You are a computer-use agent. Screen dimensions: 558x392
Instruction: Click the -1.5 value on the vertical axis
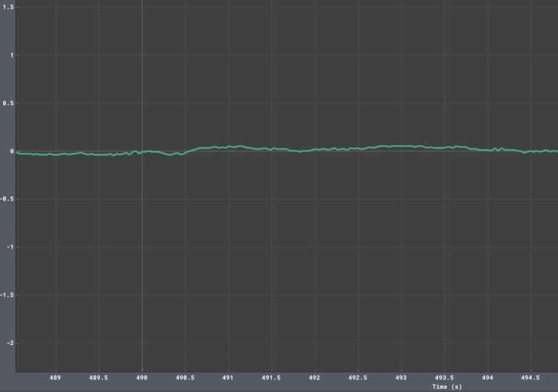coord(7,295)
